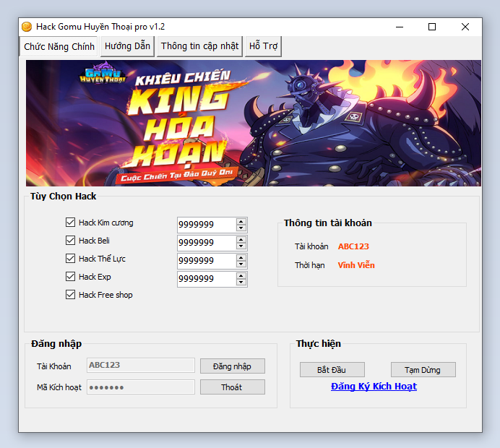Open the Thông tin cập nhật tab
This screenshot has width=500, height=448.
199,46
